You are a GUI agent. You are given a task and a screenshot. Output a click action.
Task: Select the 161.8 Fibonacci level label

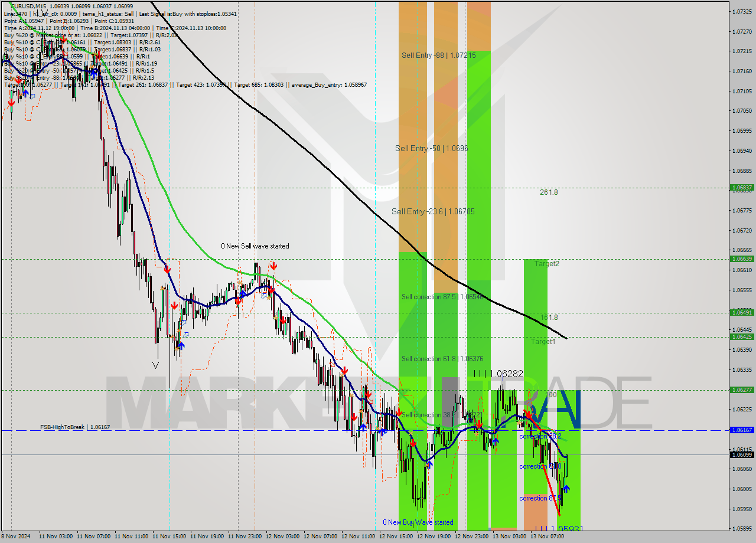tap(549, 318)
